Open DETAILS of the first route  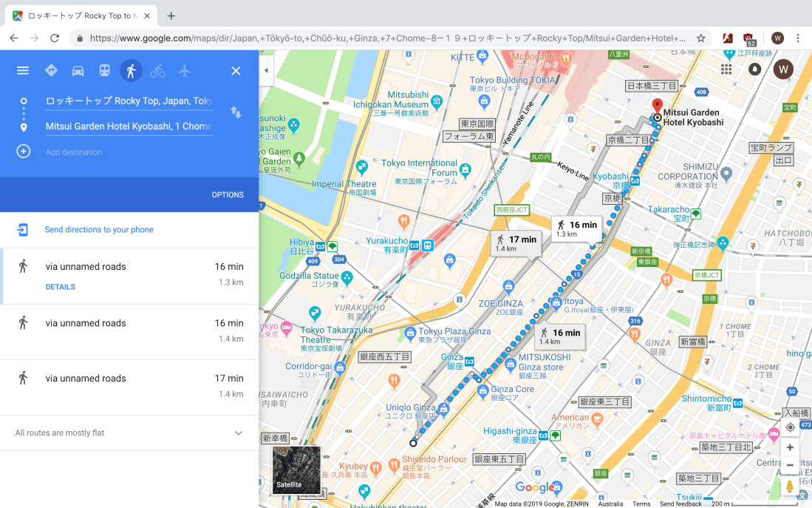[60, 287]
